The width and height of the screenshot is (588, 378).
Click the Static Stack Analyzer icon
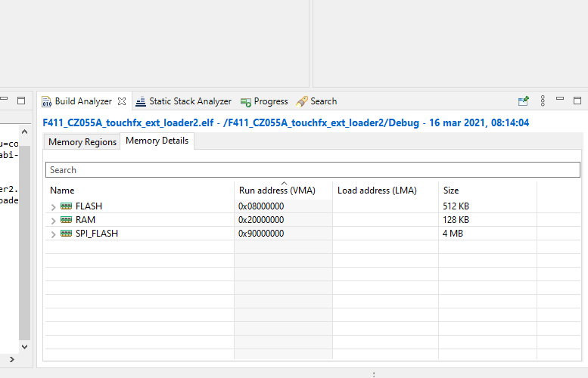click(141, 101)
